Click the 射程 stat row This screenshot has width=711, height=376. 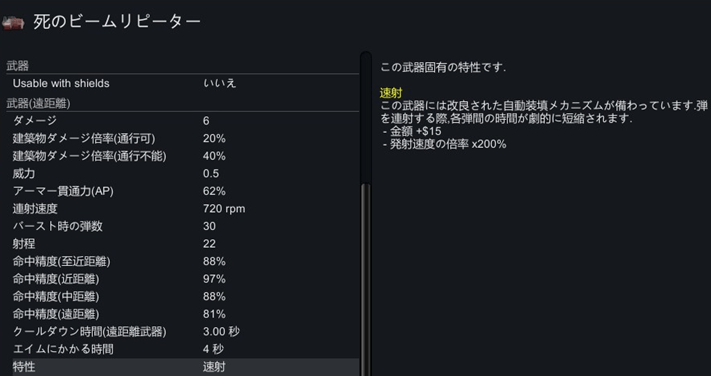pyautogui.click(x=185, y=244)
